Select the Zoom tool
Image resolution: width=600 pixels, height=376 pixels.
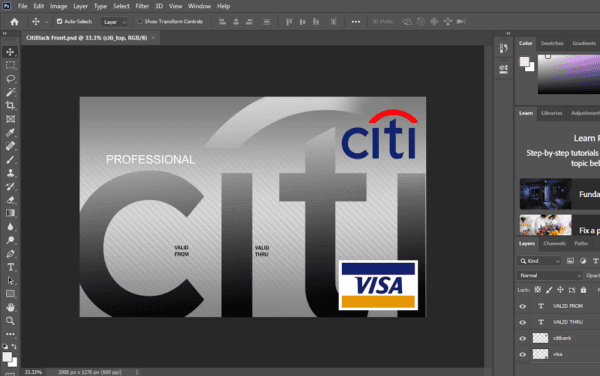coord(10,321)
